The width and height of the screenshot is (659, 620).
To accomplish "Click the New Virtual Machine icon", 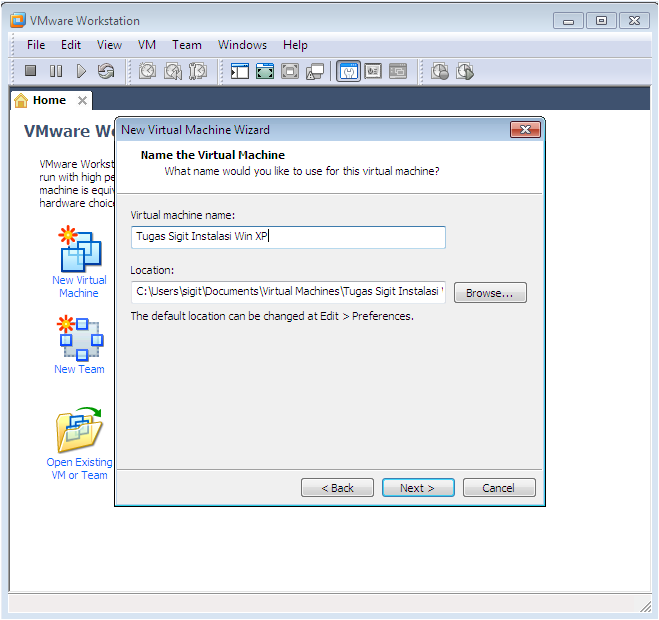I will 80,249.
